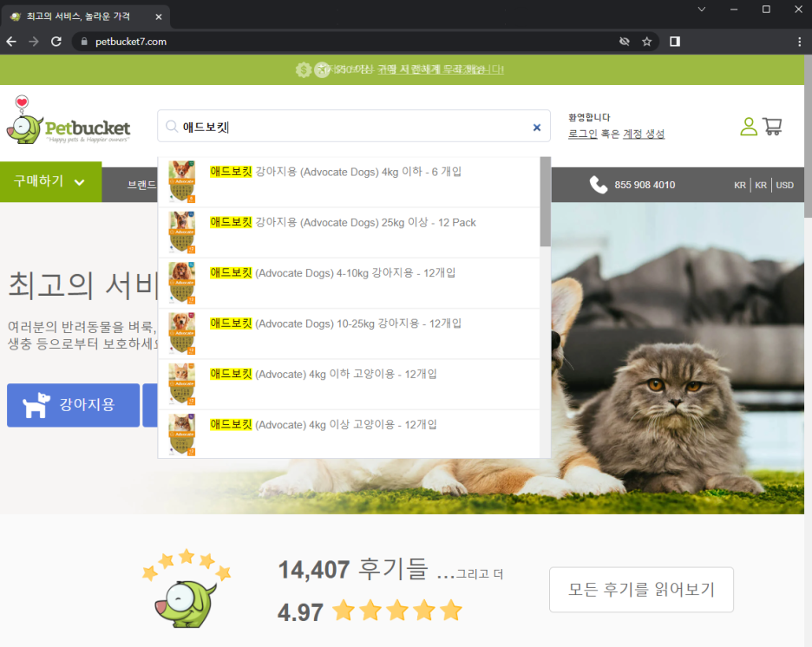The width and height of the screenshot is (812, 647).
Task: Click thumbnail of Advocate 4kg 이하 6 개입
Action: [182, 181]
